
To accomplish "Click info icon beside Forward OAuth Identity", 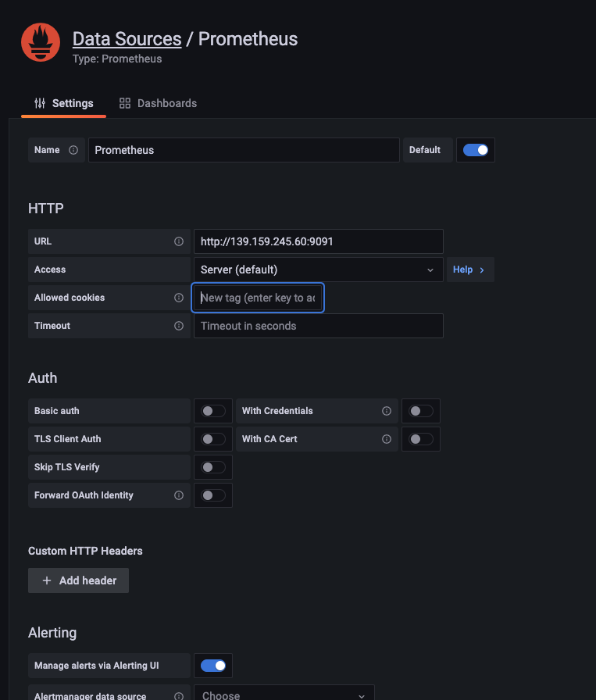I will (179, 495).
